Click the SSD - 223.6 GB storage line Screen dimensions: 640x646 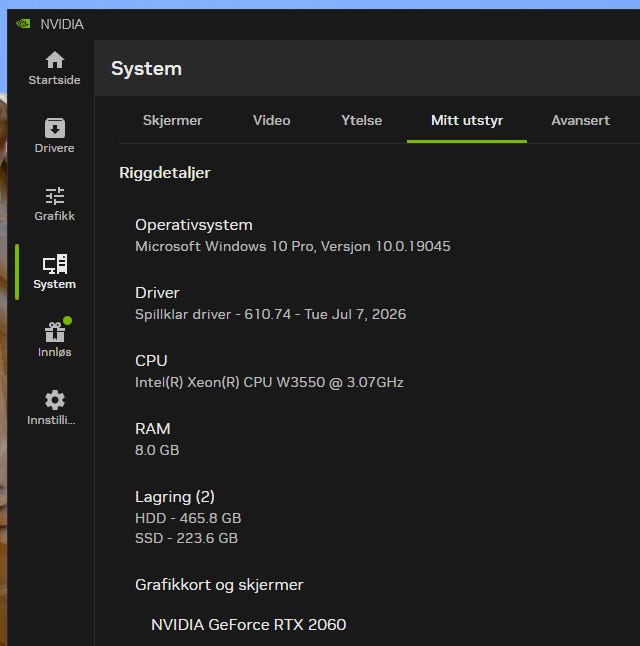[x=186, y=538]
